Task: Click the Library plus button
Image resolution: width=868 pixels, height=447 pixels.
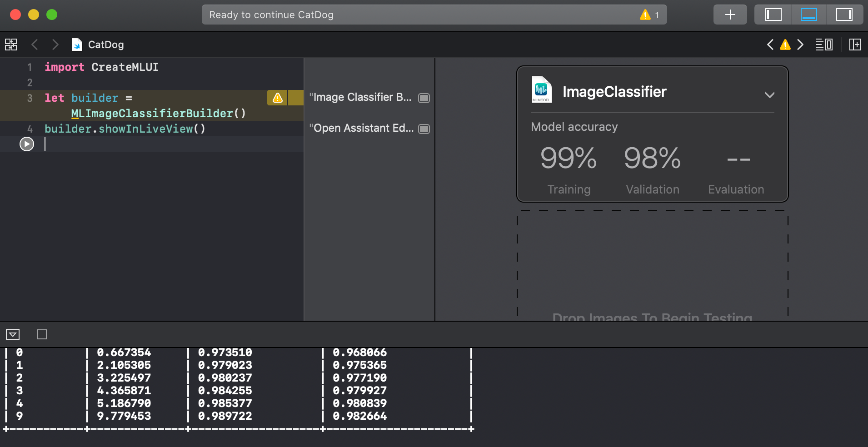Action: point(730,15)
